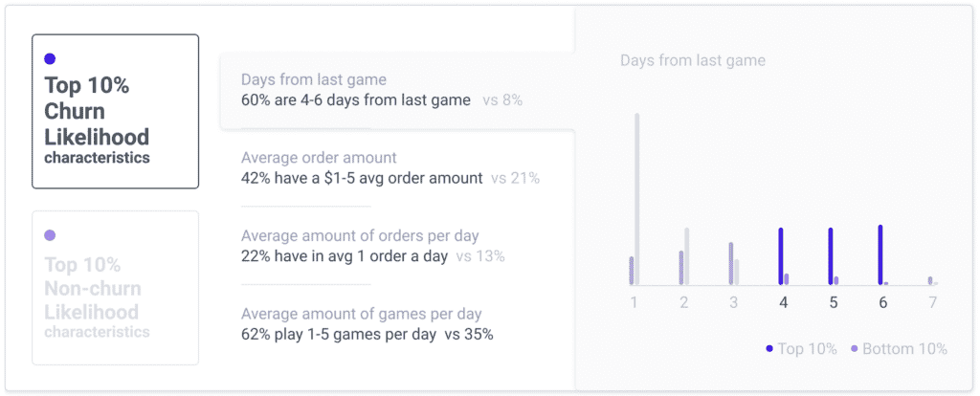Click the blue bar at day 6
The height and width of the screenshot is (396, 980).
click(880, 254)
